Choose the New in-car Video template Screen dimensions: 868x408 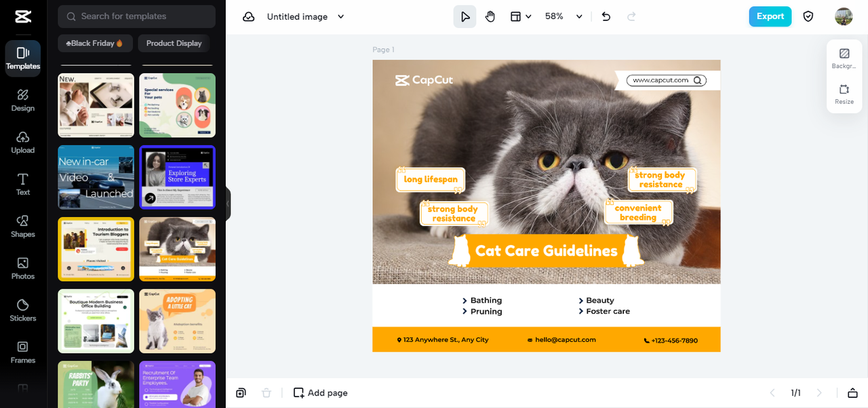(x=96, y=177)
